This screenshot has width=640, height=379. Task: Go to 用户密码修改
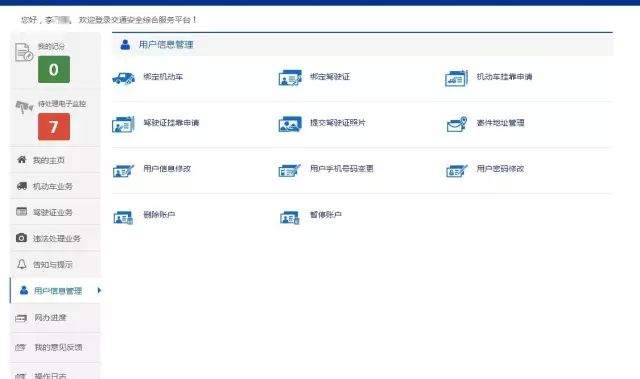tap(500, 168)
